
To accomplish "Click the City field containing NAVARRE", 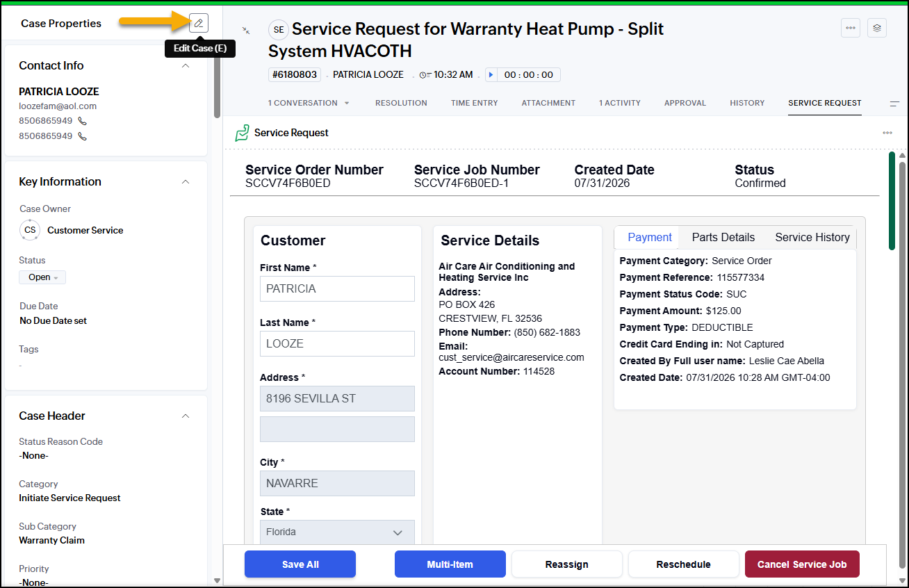I will [x=337, y=483].
